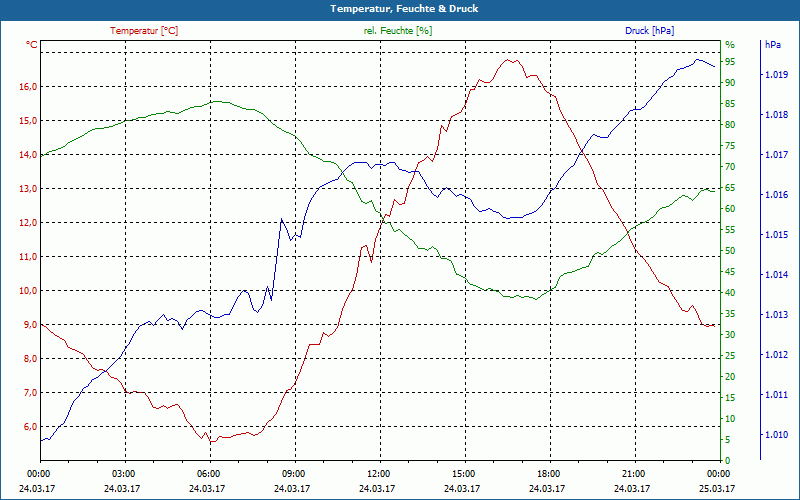
Task: Click the '9,0' temperature axis value
Action: [x=31, y=325]
